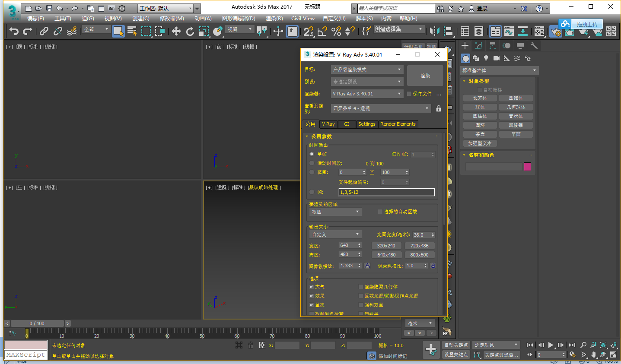Open the Utilities wrench panel

click(534, 46)
